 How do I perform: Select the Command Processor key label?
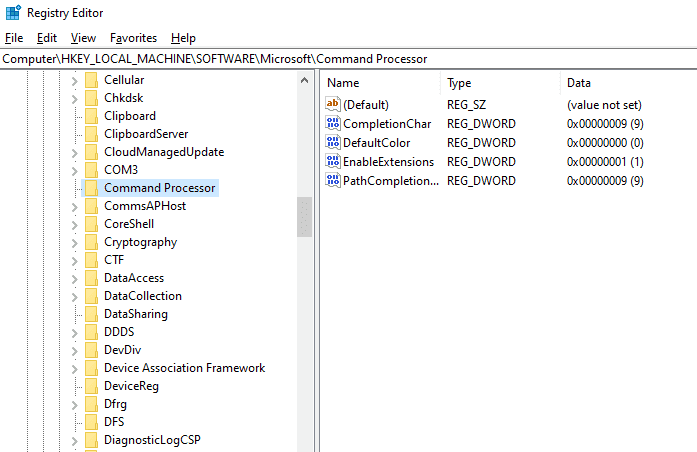(x=160, y=188)
